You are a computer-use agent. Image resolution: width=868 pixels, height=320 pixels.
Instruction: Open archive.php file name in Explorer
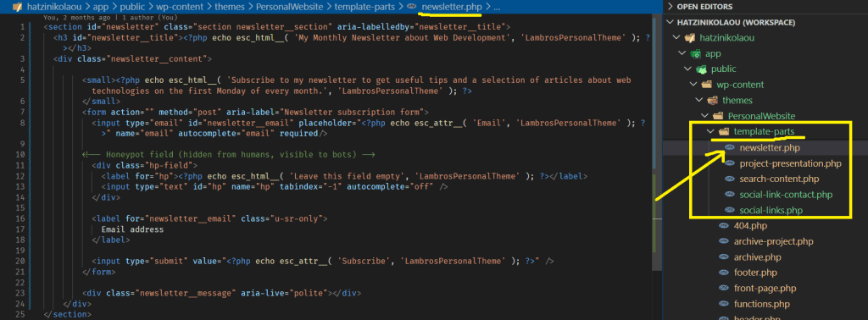tap(757, 257)
